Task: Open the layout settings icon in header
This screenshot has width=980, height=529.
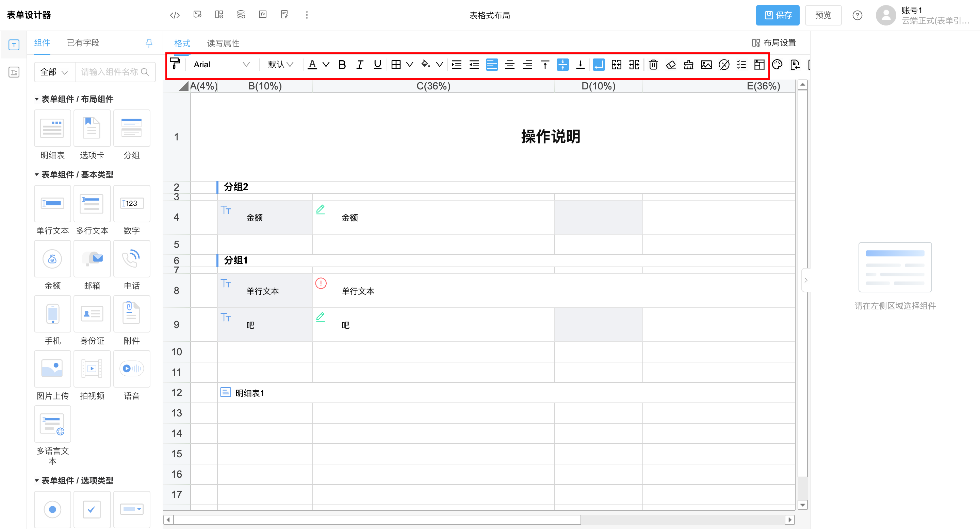Action: pyautogui.click(x=219, y=15)
